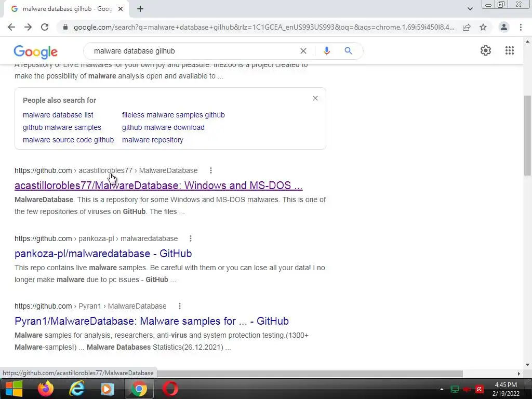Open the Chrome profile avatar menu
Screen dimensions: 532x399
[504, 27]
